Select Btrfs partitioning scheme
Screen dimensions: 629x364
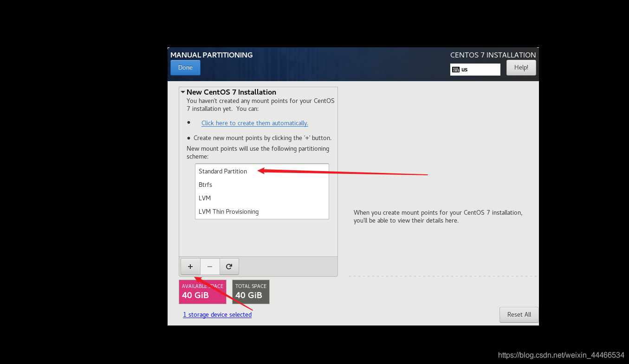coord(262,185)
